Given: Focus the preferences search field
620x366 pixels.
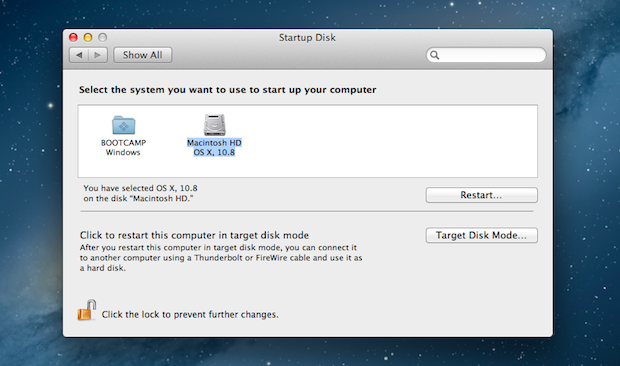Looking at the screenshot, I should (x=486, y=55).
